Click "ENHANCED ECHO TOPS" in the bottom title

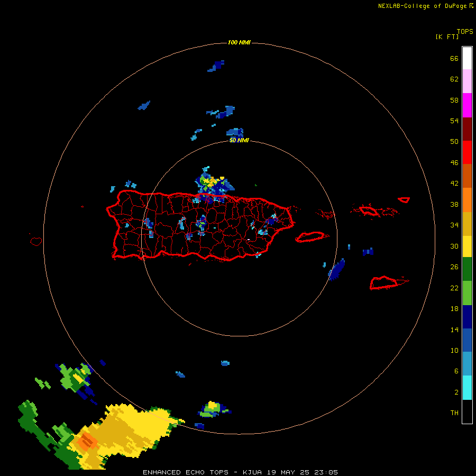pyautogui.click(x=186, y=472)
